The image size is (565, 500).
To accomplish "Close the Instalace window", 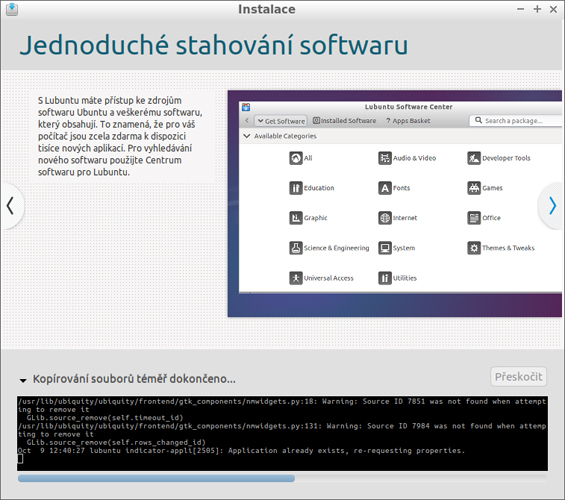I will (x=553, y=9).
